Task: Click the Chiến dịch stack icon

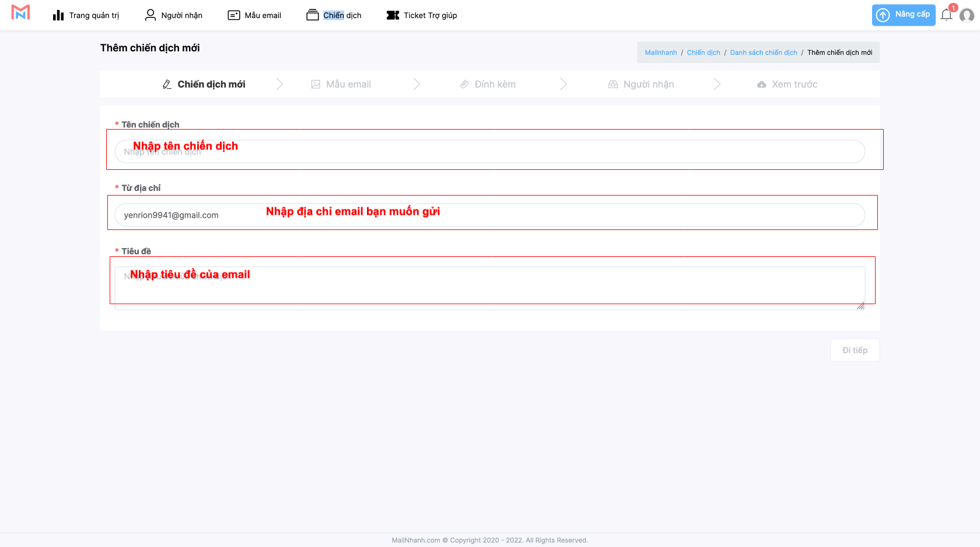Action: coord(313,15)
